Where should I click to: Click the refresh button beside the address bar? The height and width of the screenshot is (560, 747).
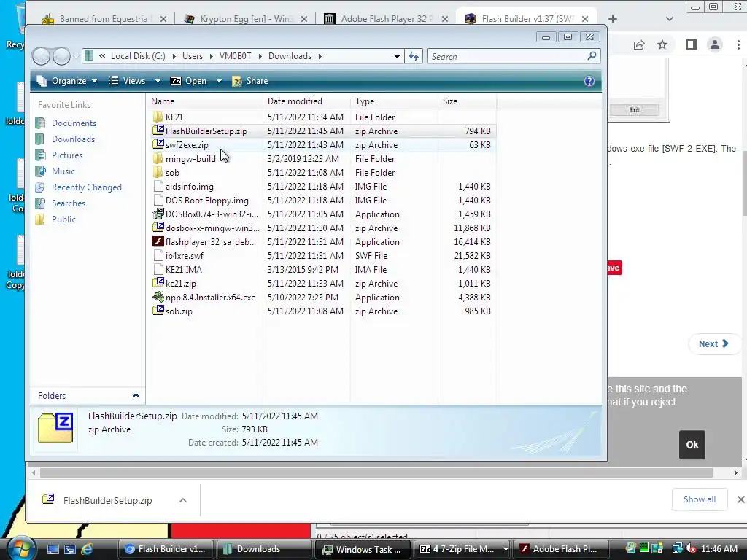[414, 57]
